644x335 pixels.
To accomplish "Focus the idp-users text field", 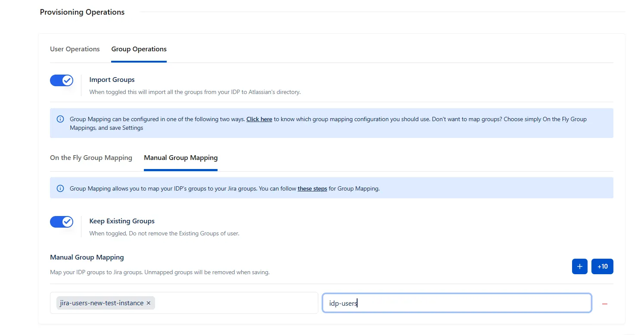I will [457, 303].
